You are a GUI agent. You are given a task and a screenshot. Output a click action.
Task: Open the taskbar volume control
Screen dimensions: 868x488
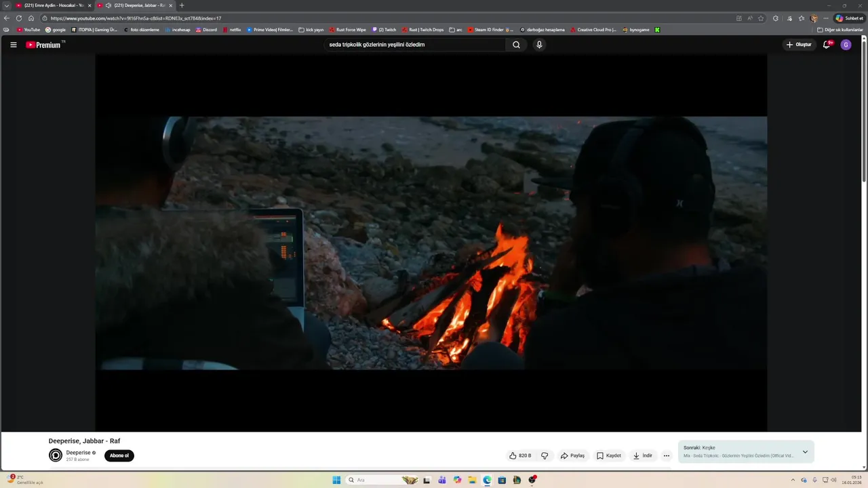coord(833,480)
